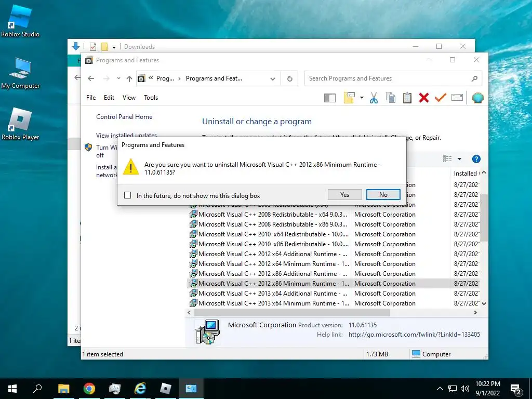Cancel uninstall by clicking No
Screen dimensions: 532x399
pos(383,195)
